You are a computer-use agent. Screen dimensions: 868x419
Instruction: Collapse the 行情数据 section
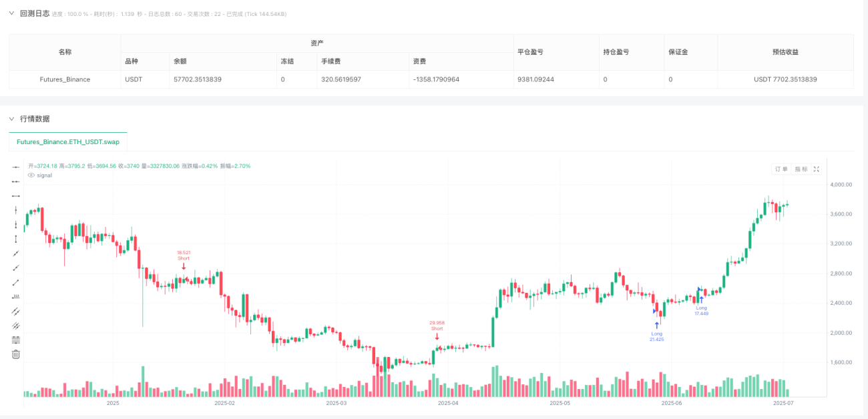tap(11, 119)
